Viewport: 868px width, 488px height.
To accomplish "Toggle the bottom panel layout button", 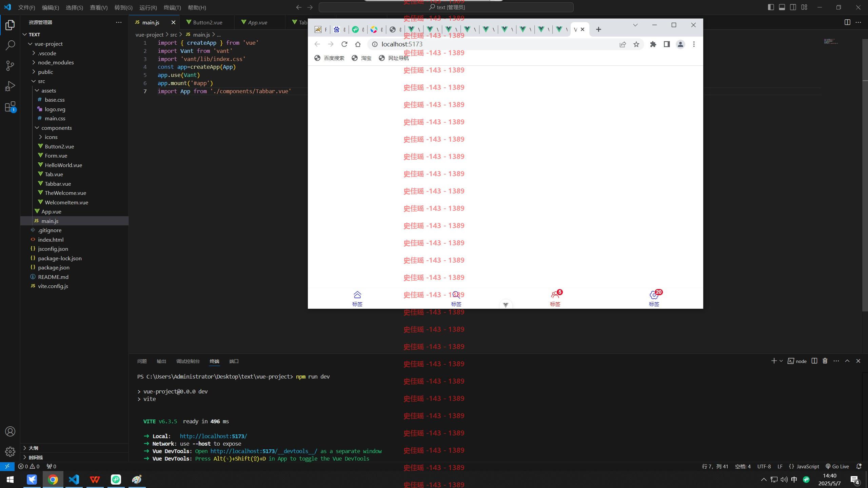I will [782, 7].
